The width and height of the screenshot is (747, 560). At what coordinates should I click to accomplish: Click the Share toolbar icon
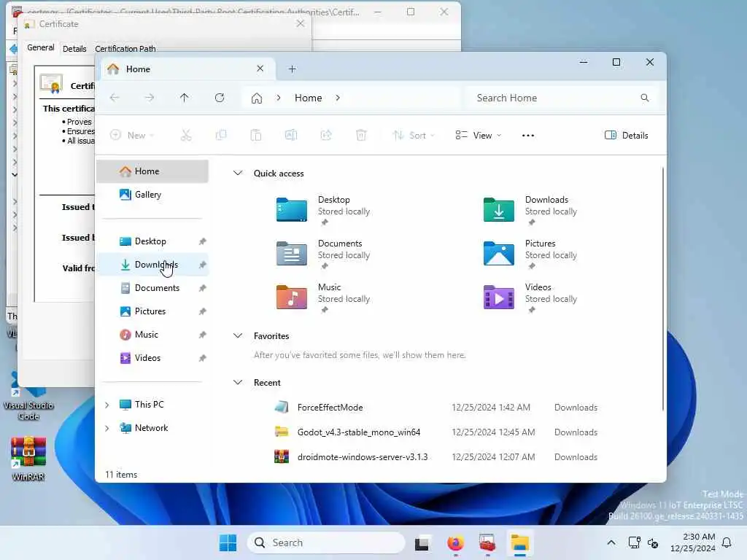point(326,136)
